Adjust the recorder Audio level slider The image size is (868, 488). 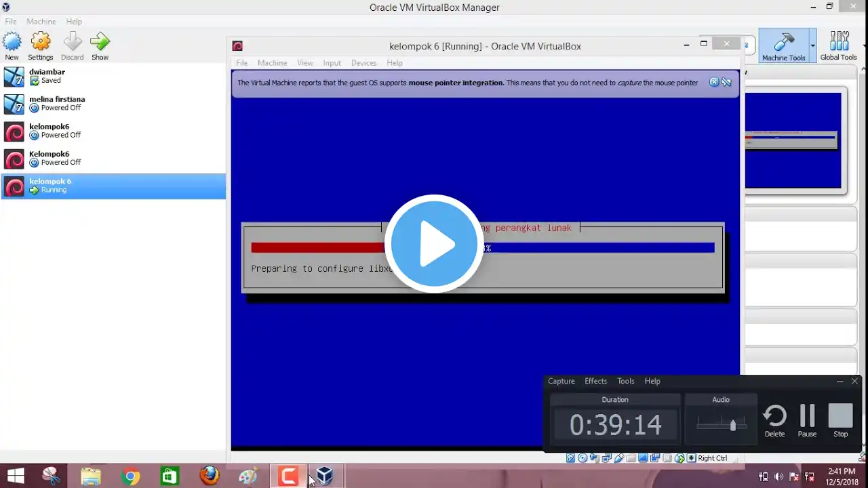coord(732,425)
